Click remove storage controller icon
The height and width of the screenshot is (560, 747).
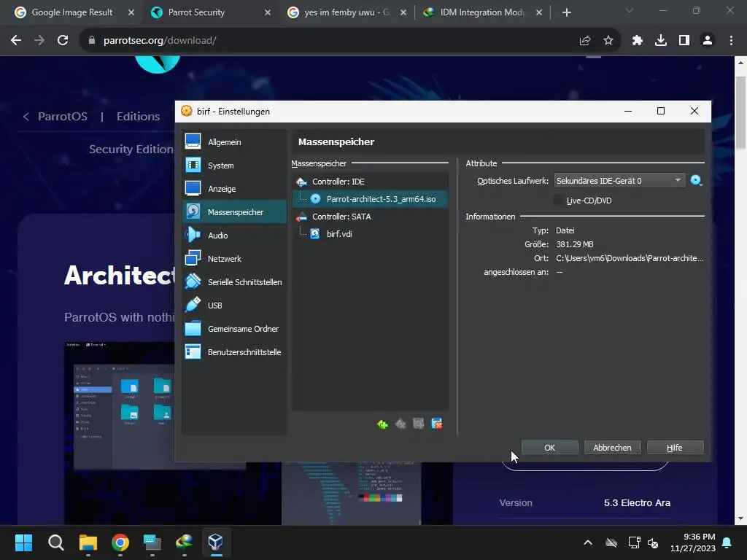pyautogui.click(x=400, y=424)
